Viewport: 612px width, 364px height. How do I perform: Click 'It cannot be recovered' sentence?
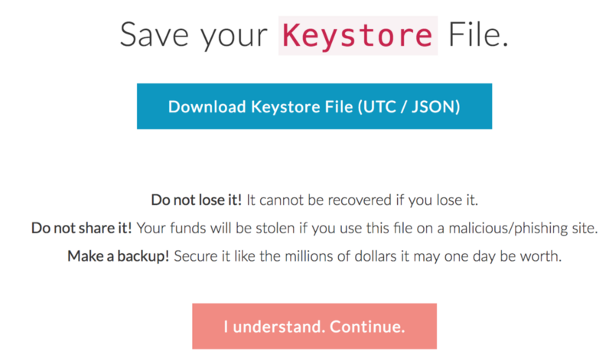point(314,200)
